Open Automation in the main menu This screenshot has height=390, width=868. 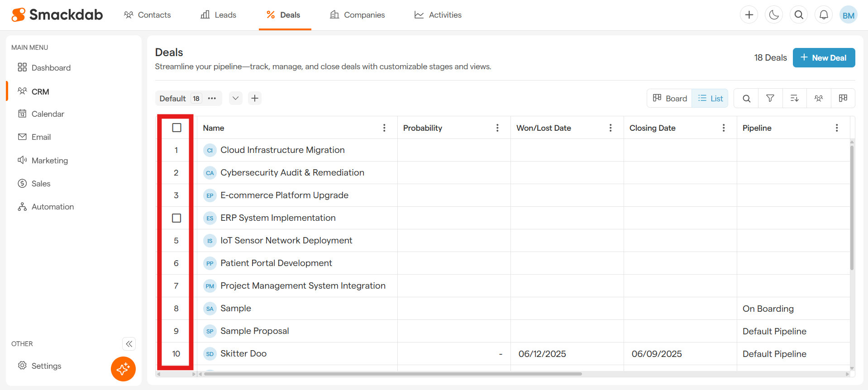click(52, 207)
